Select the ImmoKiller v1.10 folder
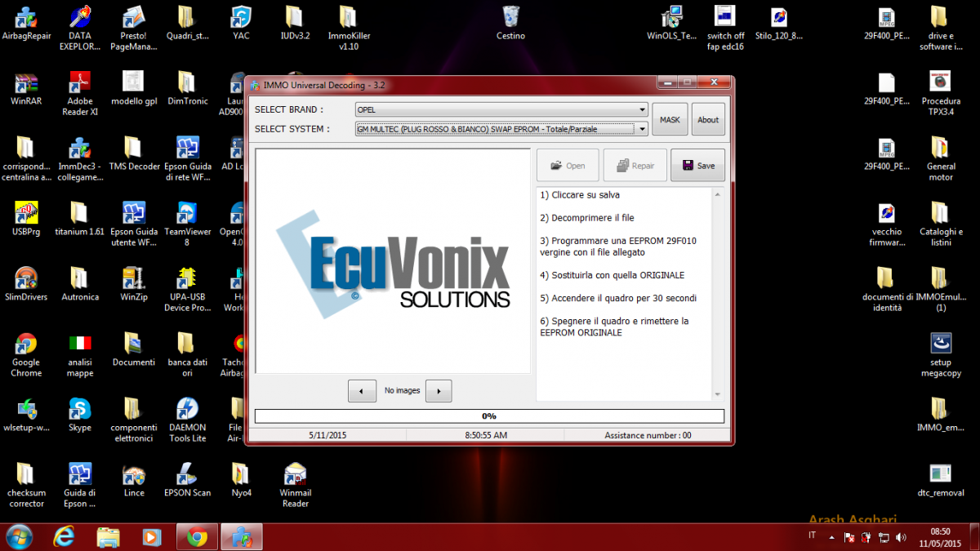 pos(349,29)
